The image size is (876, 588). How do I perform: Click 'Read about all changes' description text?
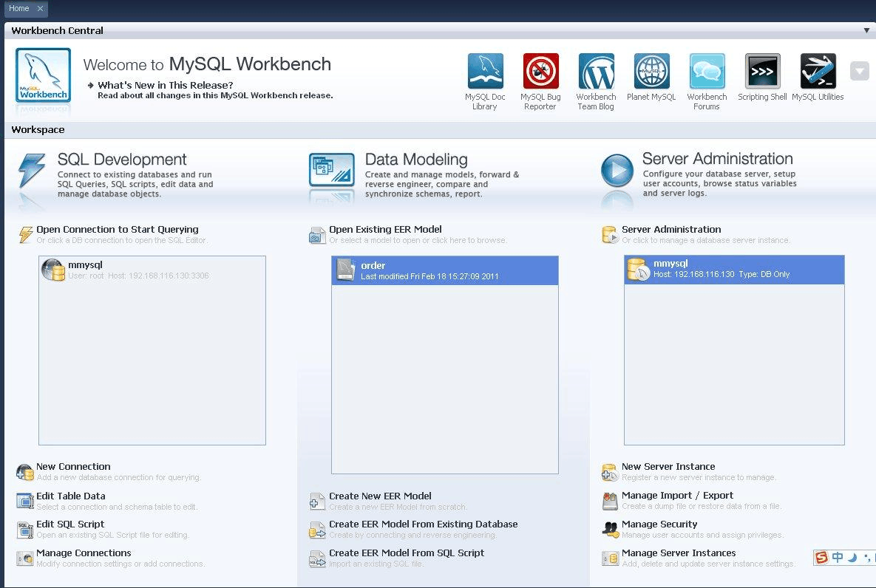point(215,95)
